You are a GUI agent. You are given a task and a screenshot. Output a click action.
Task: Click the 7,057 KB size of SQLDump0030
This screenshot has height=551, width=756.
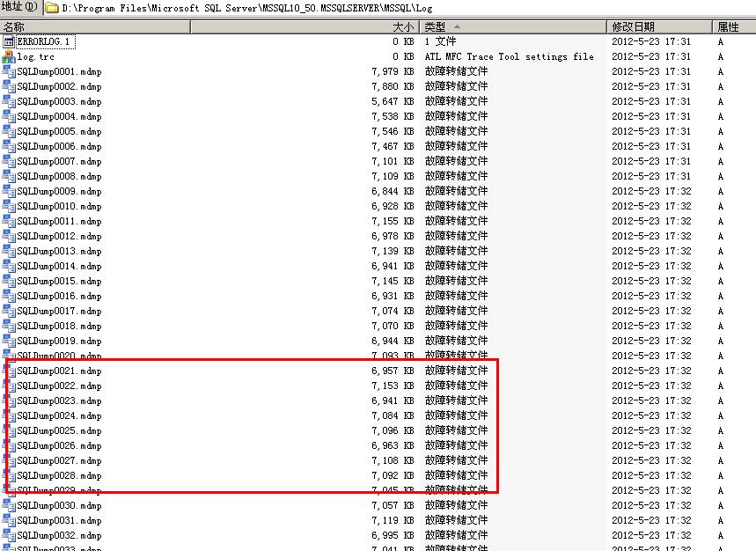(x=393, y=506)
